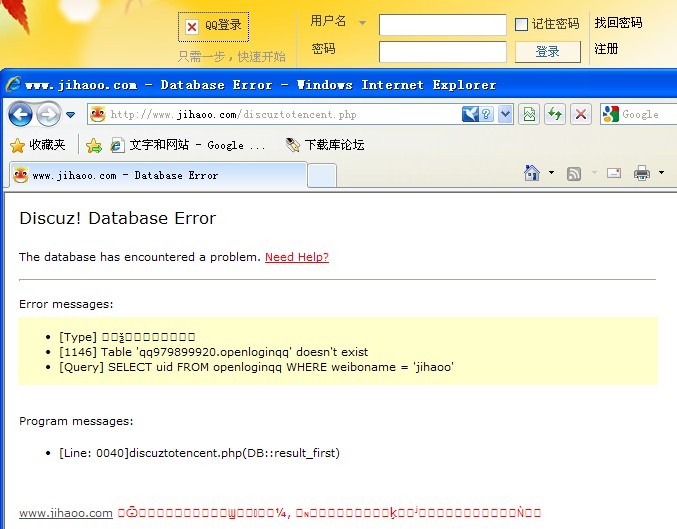This screenshot has width=677, height=529.
Task: Click the 'Discuz! Database Error' heading
Action: pos(117,218)
